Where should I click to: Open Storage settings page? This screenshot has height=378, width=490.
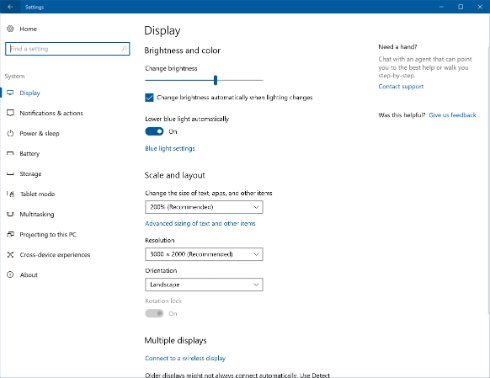click(30, 174)
